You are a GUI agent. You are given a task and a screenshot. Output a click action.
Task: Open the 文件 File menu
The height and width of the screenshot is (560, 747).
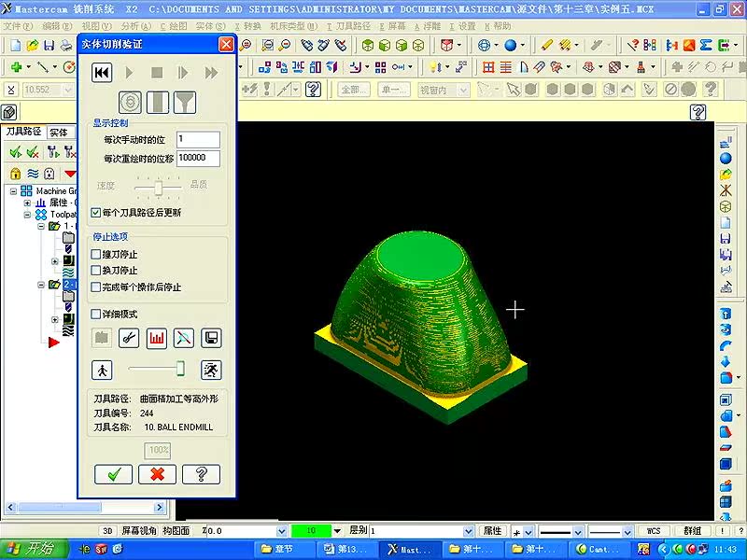tap(18, 26)
